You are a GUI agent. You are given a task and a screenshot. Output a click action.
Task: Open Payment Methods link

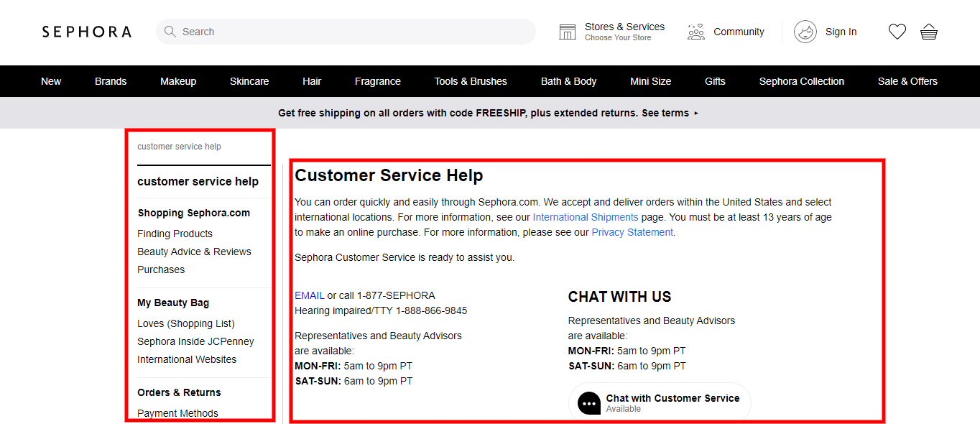pos(177,413)
